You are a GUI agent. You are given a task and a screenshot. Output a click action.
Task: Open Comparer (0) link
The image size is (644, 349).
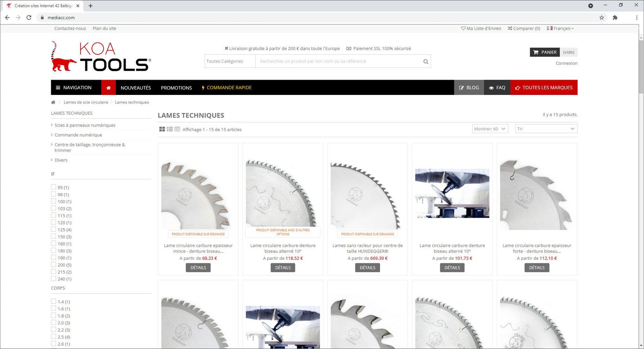coord(524,29)
